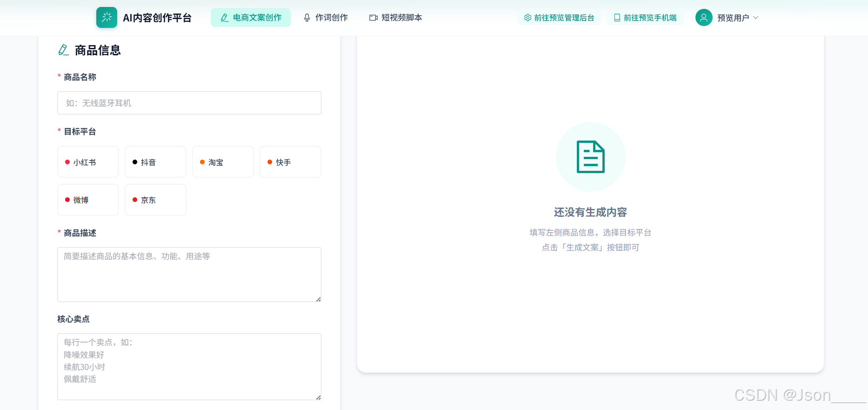The width and height of the screenshot is (868, 410).
Task: Click the 商品名称 label
Action: tap(80, 77)
